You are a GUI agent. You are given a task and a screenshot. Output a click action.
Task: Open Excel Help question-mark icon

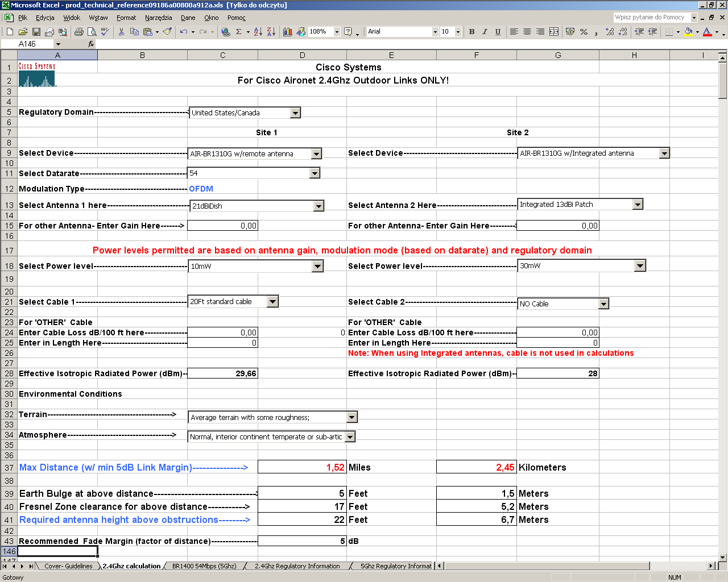(348, 32)
